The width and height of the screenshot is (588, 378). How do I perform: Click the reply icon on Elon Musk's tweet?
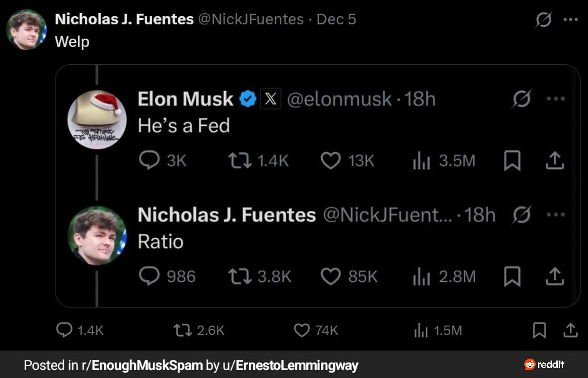pos(150,160)
